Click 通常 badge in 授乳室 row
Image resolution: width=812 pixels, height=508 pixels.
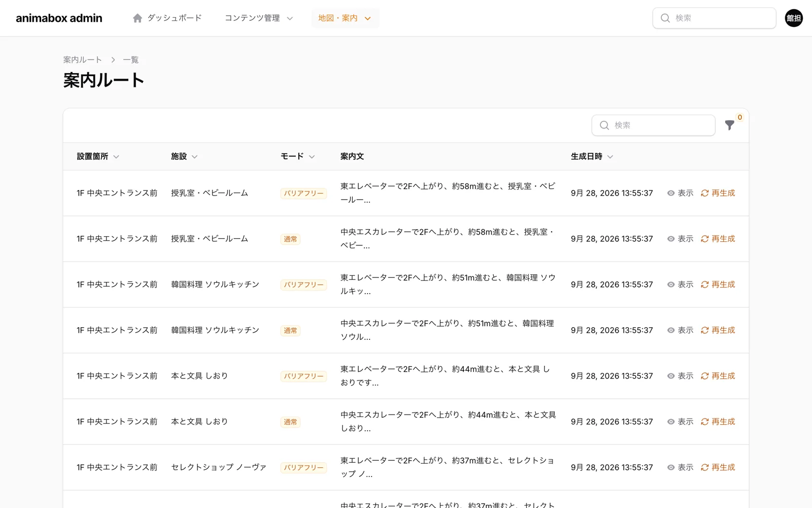(290, 239)
